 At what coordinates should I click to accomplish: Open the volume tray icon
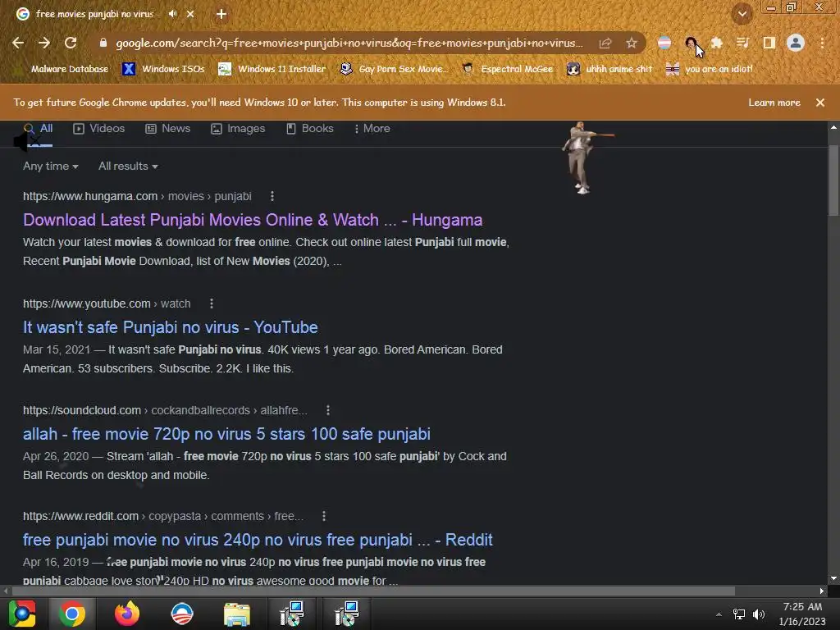tap(759, 614)
